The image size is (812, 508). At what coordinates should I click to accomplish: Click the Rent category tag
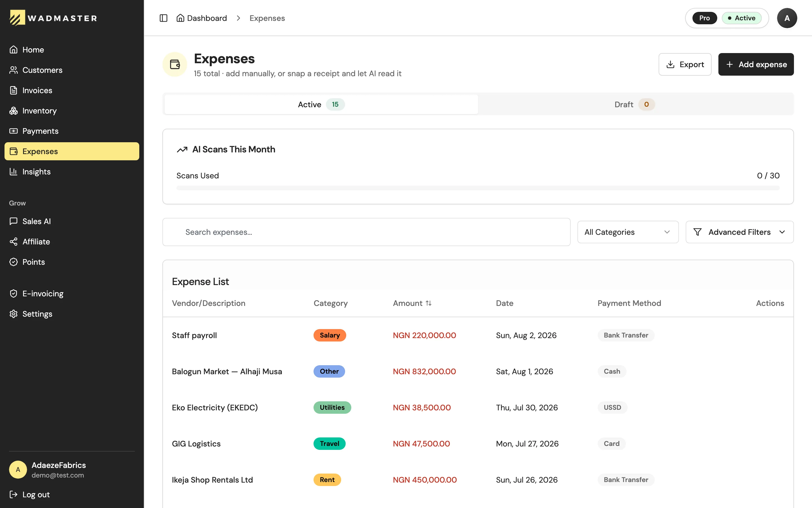tap(327, 480)
